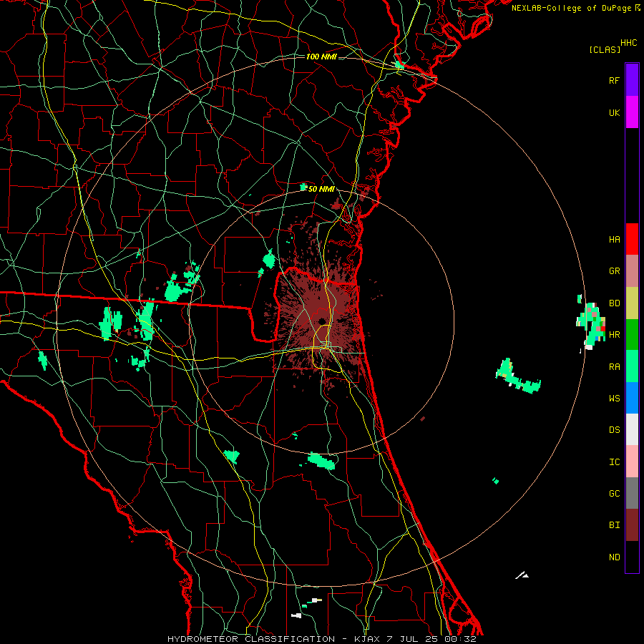This screenshot has width=644, height=644.
Task: Click the "UK" legend label
Action: tap(614, 113)
